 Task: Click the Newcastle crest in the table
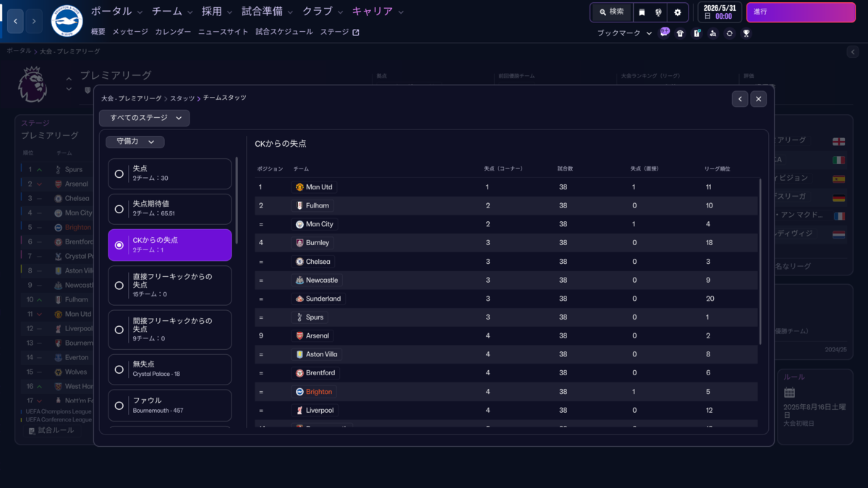[299, 280]
